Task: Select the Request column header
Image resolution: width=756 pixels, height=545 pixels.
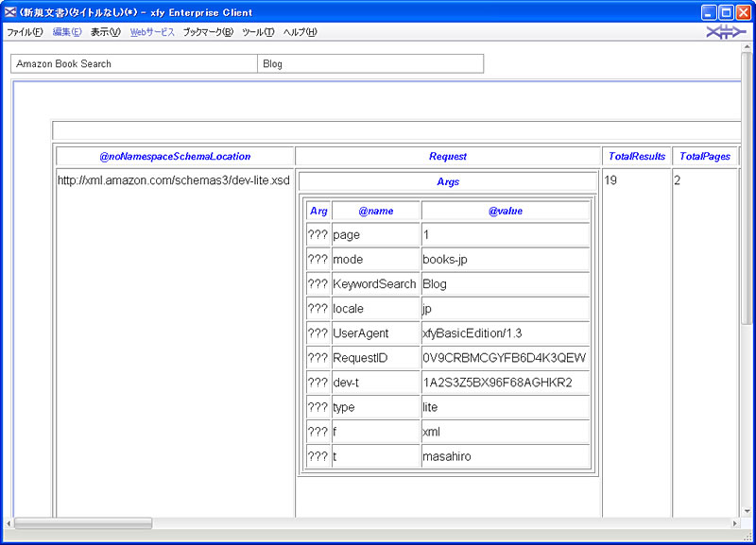Action: click(448, 157)
